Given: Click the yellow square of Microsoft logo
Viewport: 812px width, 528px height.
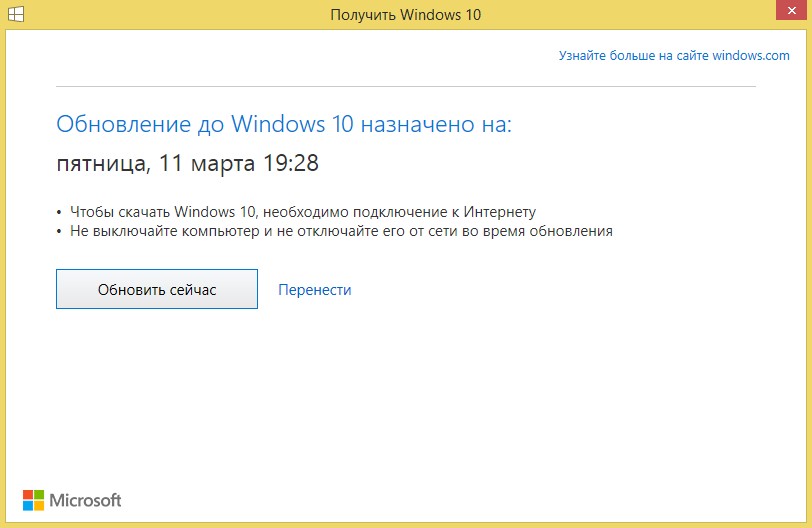Looking at the screenshot, I should tap(39, 506).
